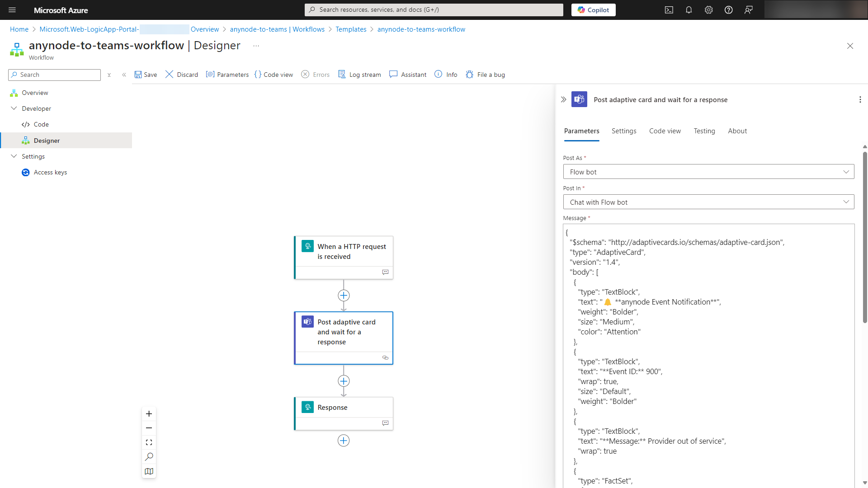The image size is (868, 488).
Task: Navigate to Templates via the breadcrumb
Action: point(351,29)
